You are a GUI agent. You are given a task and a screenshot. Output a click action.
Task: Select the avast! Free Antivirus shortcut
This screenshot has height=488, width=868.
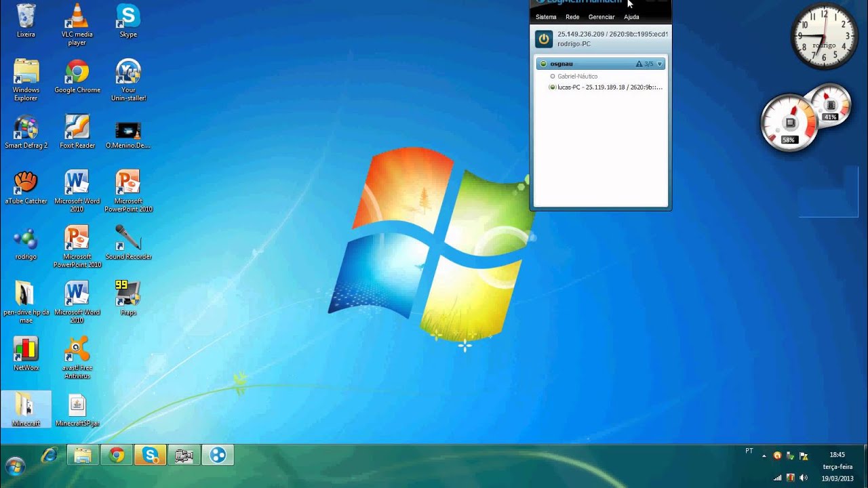(x=77, y=358)
